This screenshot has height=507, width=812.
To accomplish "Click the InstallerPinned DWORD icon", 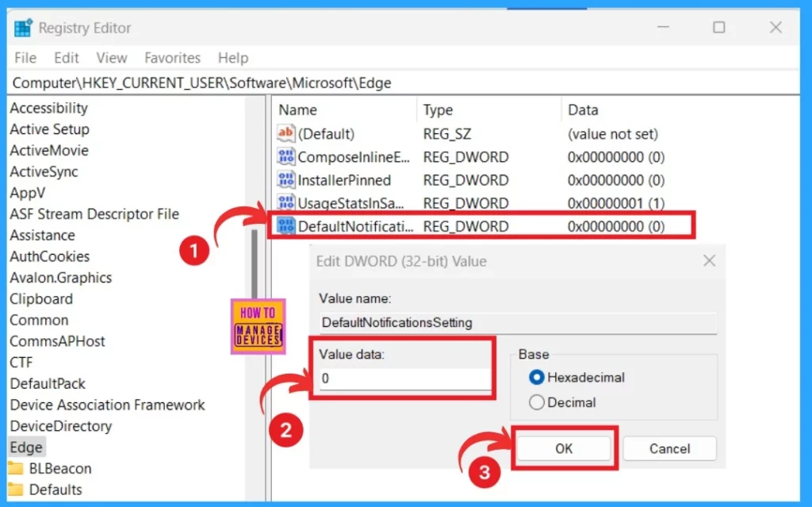I will click(285, 180).
